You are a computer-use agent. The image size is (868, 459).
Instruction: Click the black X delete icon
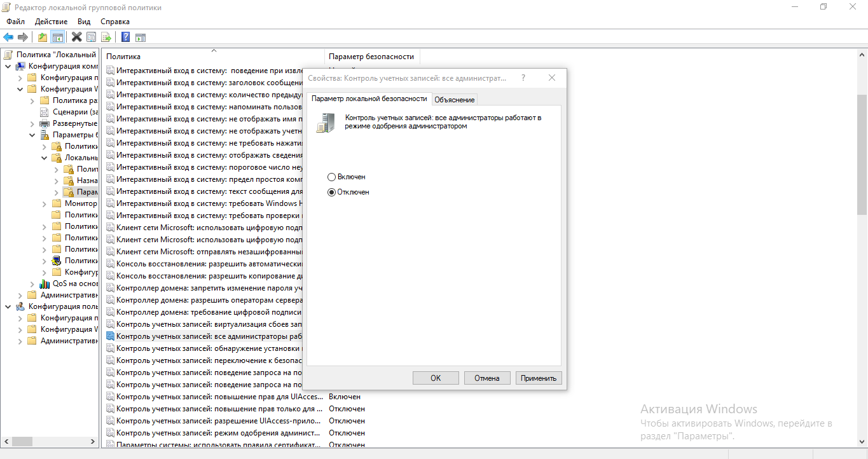[x=77, y=37]
